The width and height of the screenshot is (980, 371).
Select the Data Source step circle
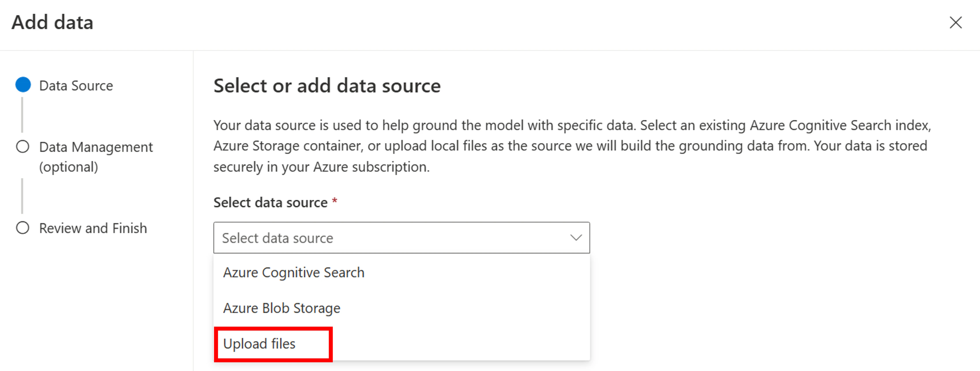tap(23, 85)
